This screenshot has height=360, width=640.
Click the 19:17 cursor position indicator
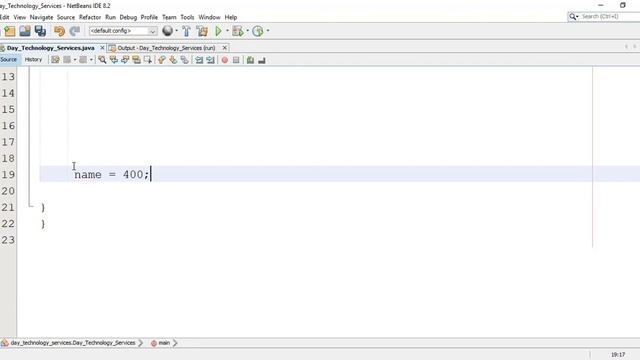(x=618, y=354)
